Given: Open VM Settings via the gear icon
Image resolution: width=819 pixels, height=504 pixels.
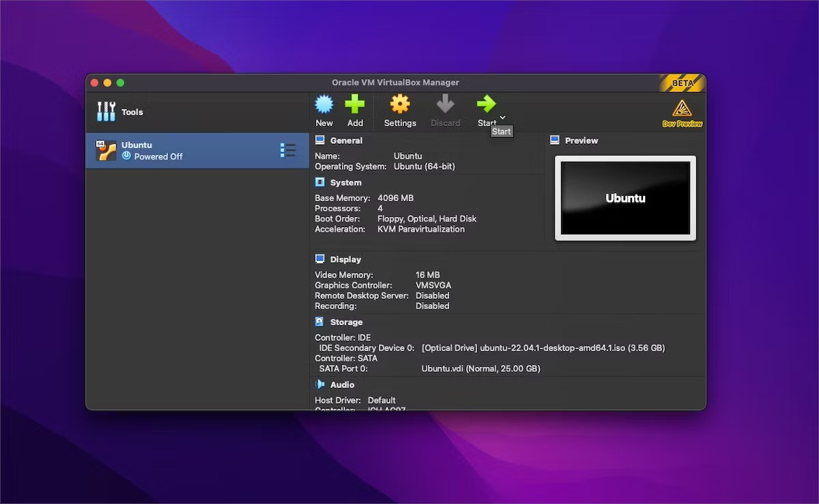Looking at the screenshot, I should 400,107.
